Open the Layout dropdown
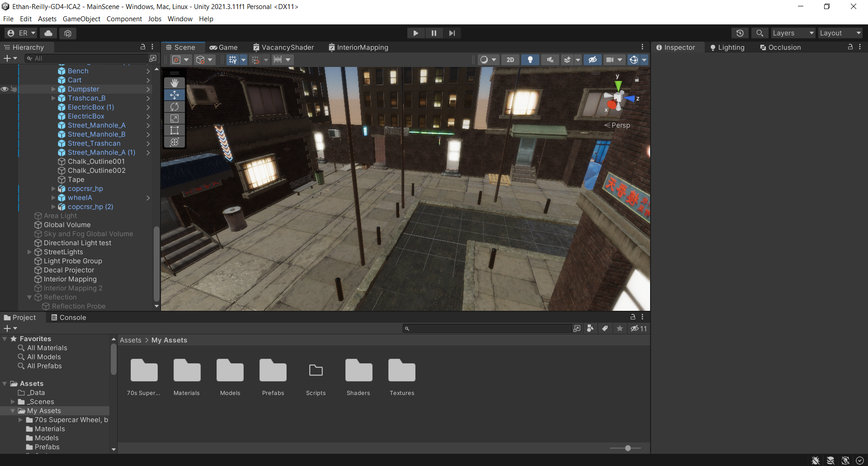The height and width of the screenshot is (466, 868). (x=840, y=33)
